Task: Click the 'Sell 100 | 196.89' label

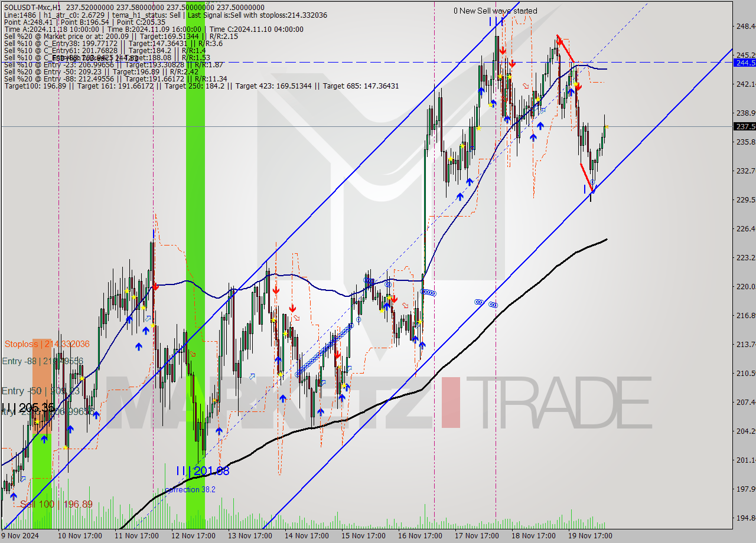Action: (57, 504)
